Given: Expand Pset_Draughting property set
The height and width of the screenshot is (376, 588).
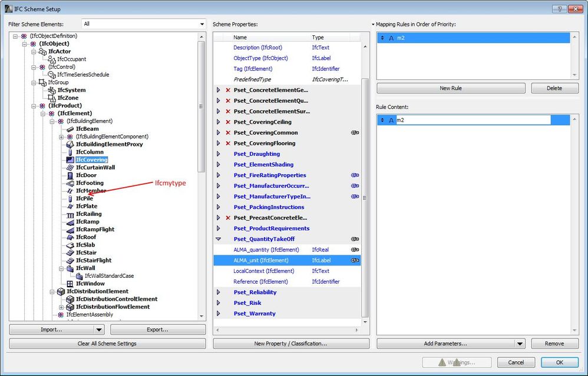Looking at the screenshot, I should [x=218, y=154].
